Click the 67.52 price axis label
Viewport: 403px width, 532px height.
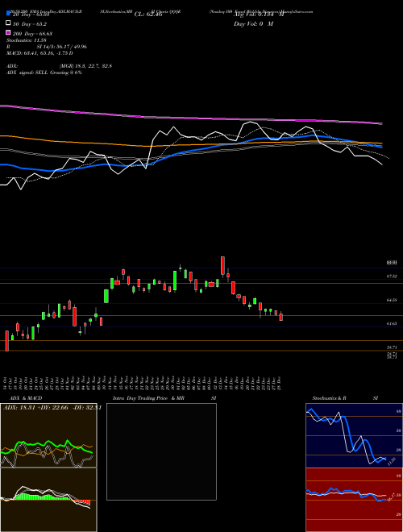coord(392,276)
